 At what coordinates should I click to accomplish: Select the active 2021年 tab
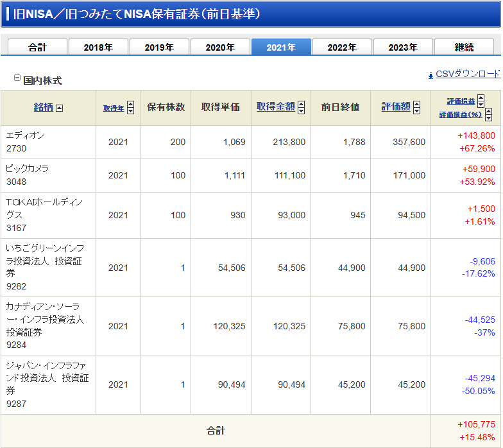pos(281,47)
